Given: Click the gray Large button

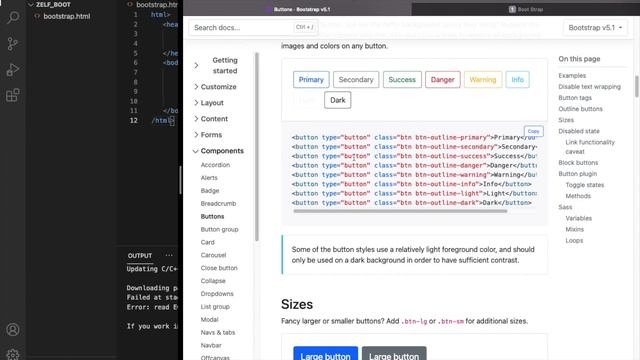Looking at the screenshot, I should 394,353.
